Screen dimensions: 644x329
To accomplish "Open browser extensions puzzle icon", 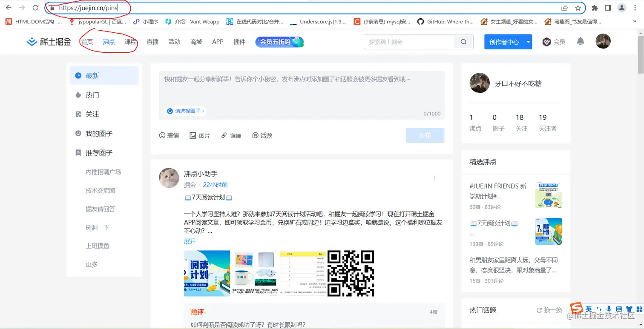I will [x=595, y=8].
